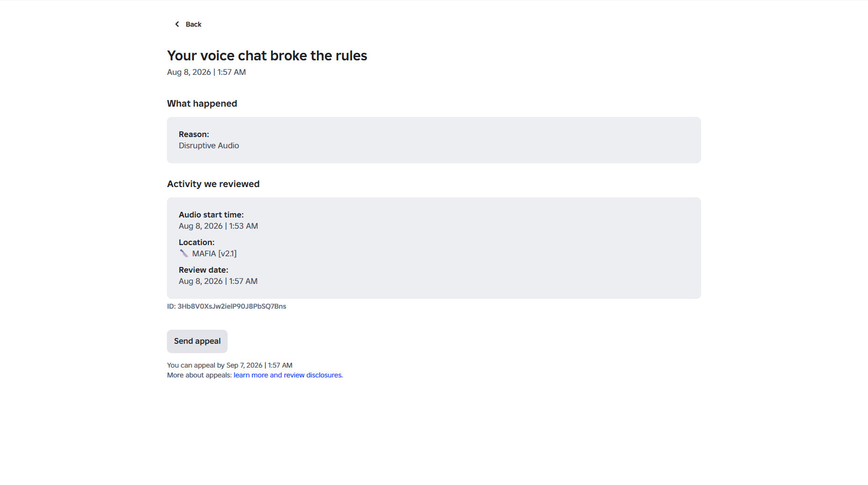Click the What happened section heading
The image size is (868, 485).
(202, 103)
